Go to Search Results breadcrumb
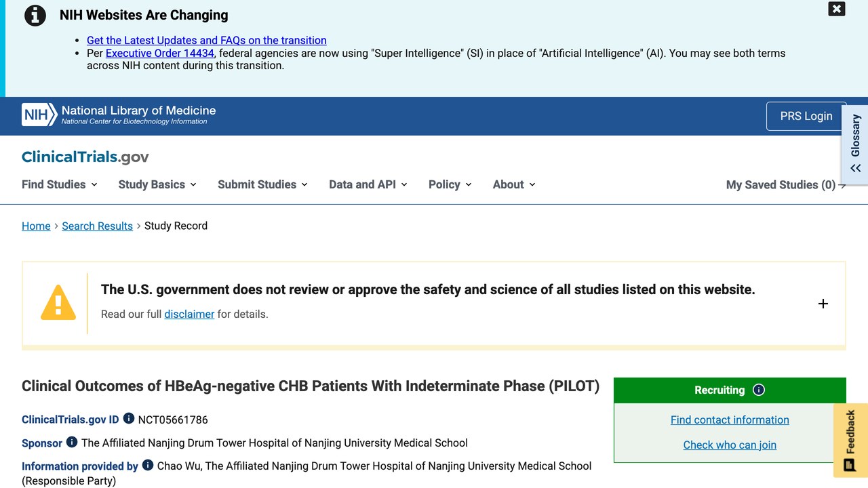Viewport: 868px width, 488px height. click(97, 226)
